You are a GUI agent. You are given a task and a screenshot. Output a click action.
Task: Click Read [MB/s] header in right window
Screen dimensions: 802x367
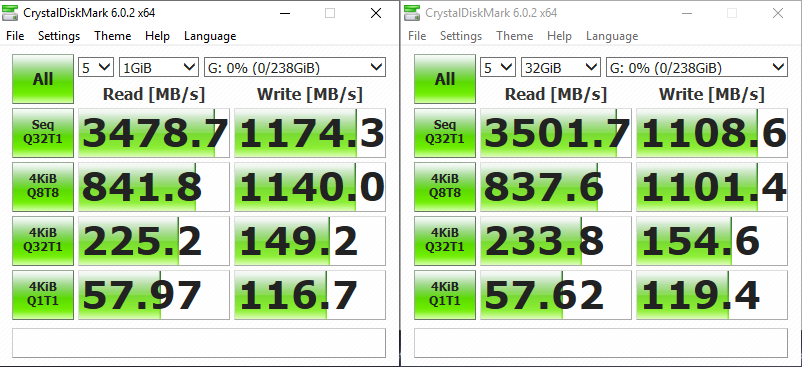556,94
